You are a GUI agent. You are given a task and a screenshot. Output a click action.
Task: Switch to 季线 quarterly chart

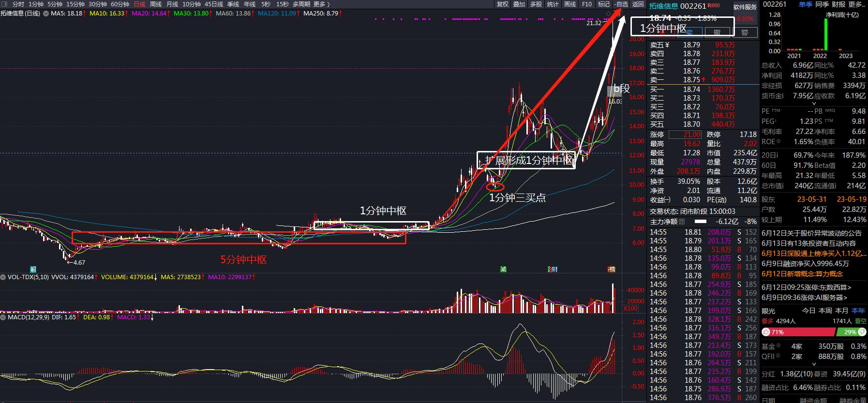click(233, 4)
